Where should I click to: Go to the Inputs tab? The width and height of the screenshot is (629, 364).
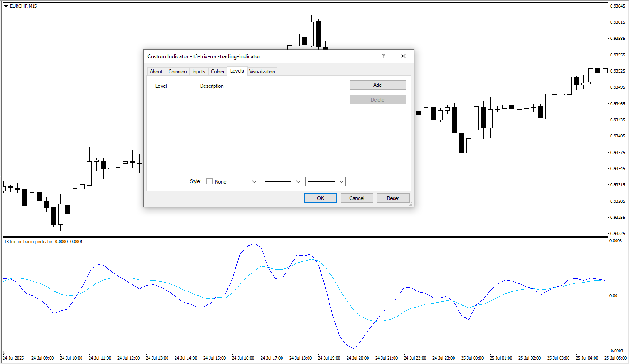tap(199, 72)
